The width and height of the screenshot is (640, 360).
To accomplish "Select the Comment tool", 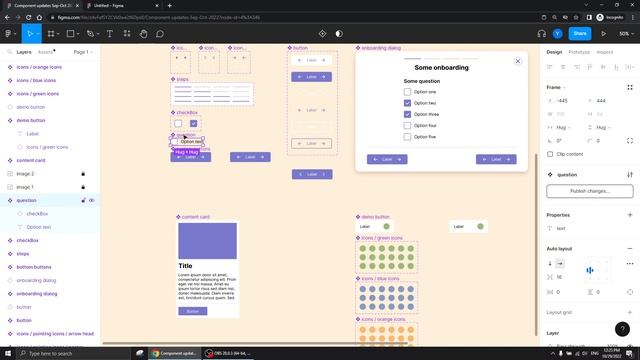I will tap(160, 34).
